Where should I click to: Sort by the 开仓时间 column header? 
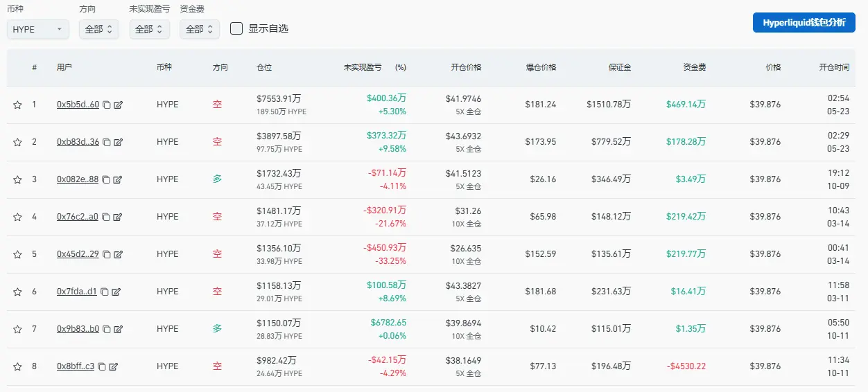click(x=834, y=67)
